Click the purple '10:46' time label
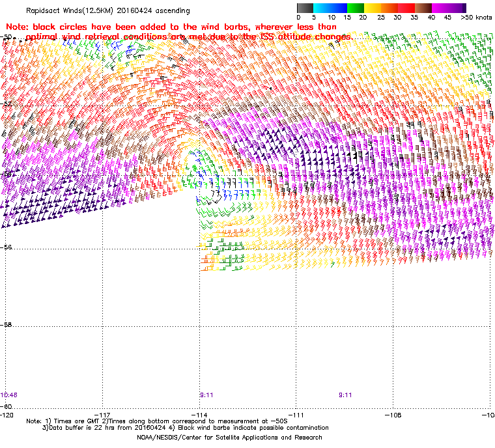Image resolution: width=495 pixels, height=448 pixels. (9, 395)
